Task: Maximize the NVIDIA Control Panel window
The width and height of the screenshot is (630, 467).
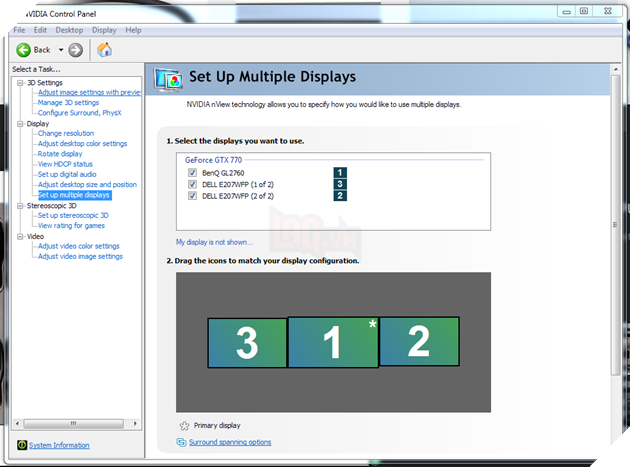Action: [x=584, y=11]
